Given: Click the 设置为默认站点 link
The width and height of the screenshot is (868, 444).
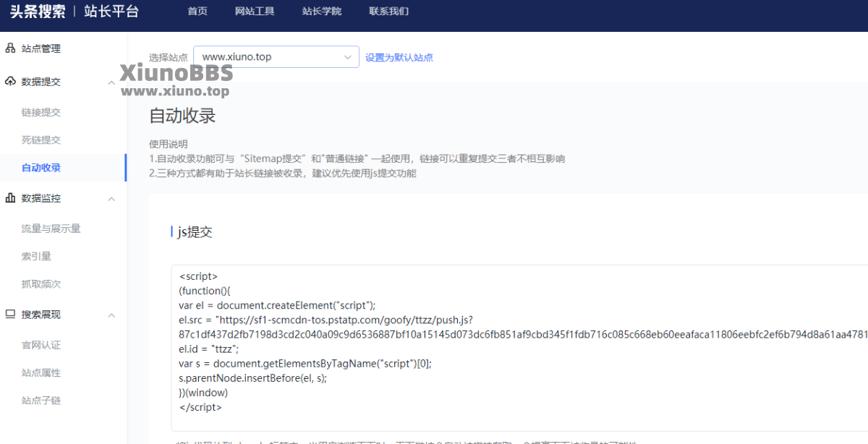Looking at the screenshot, I should point(399,58).
